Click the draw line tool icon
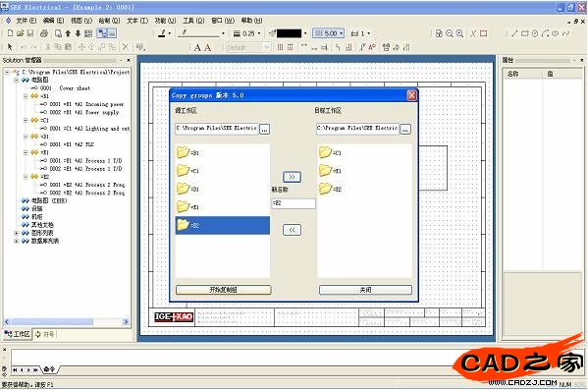Screen dimensions: 588x390 [514, 33]
